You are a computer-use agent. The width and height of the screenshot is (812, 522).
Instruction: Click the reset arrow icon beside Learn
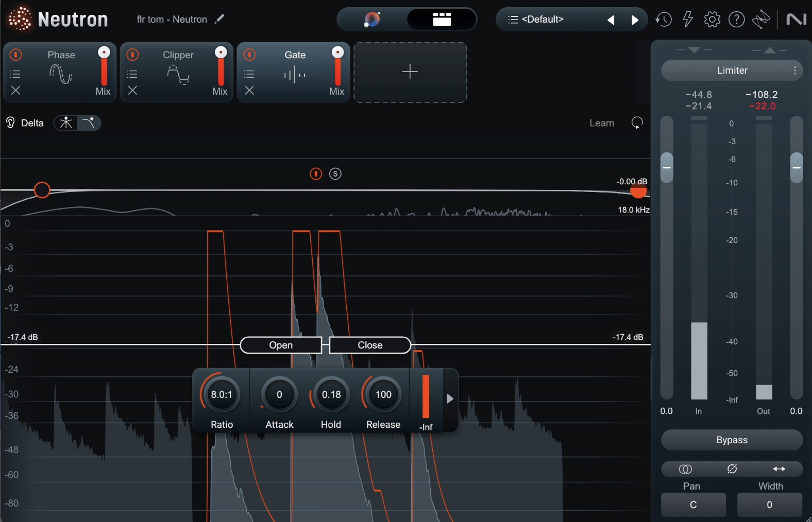637,123
